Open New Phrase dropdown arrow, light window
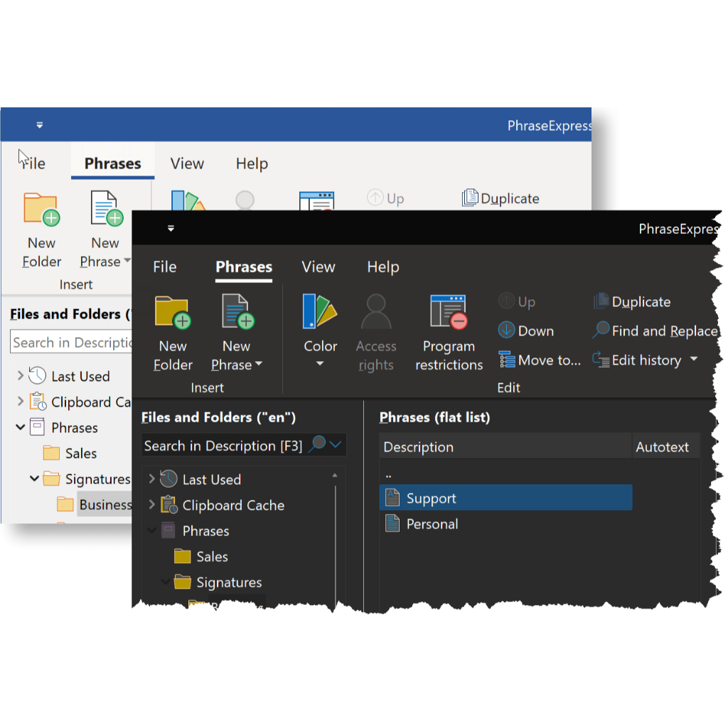The width and height of the screenshot is (728, 728). pyautogui.click(x=127, y=260)
